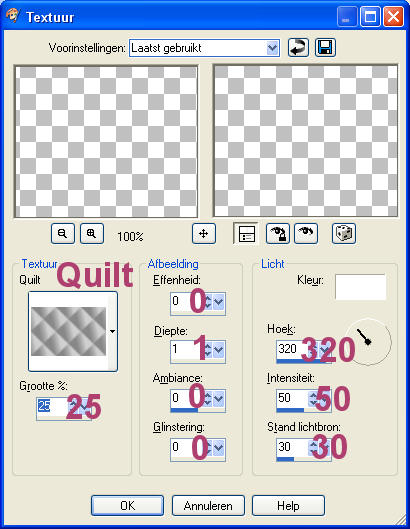
Task: Open the Effenheid slider dropdown arrow
Action: tap(219, 302)
